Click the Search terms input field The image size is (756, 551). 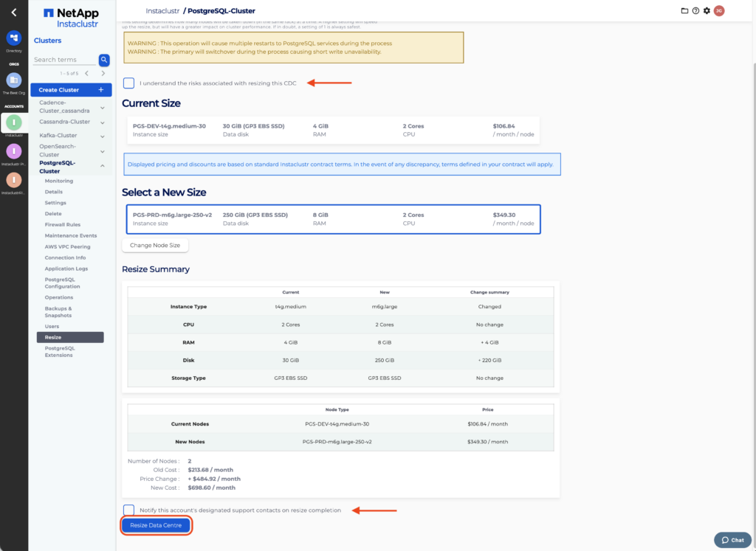point(65,60)
